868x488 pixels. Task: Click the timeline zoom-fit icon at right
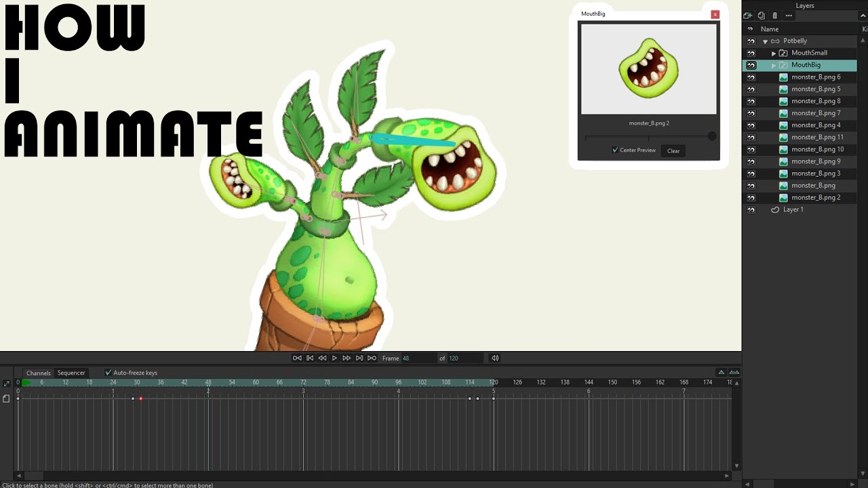734,372
